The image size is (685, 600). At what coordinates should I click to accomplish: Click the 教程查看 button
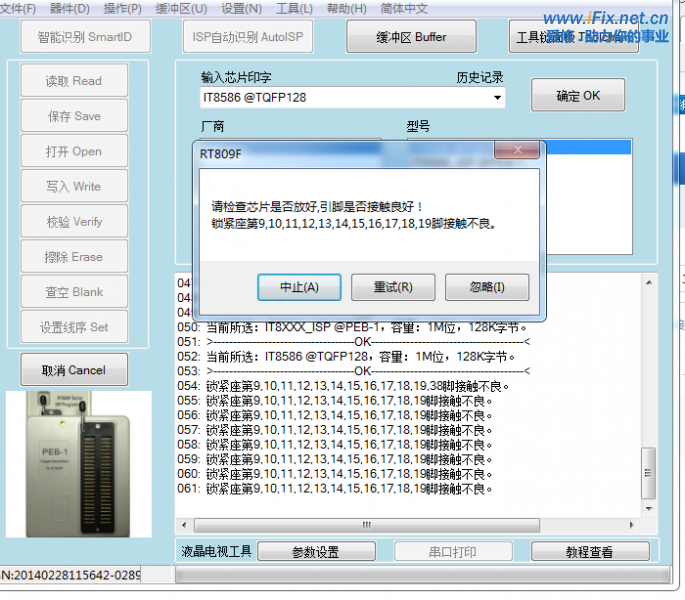click(590, 551)
